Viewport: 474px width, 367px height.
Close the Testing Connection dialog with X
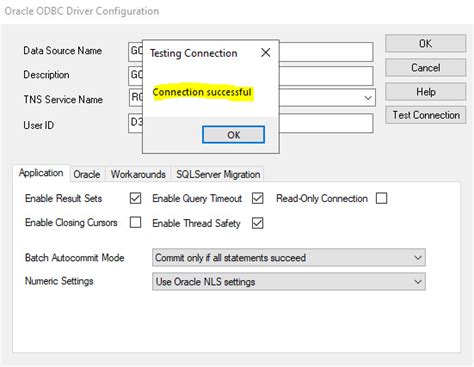(x=266, y=53)
